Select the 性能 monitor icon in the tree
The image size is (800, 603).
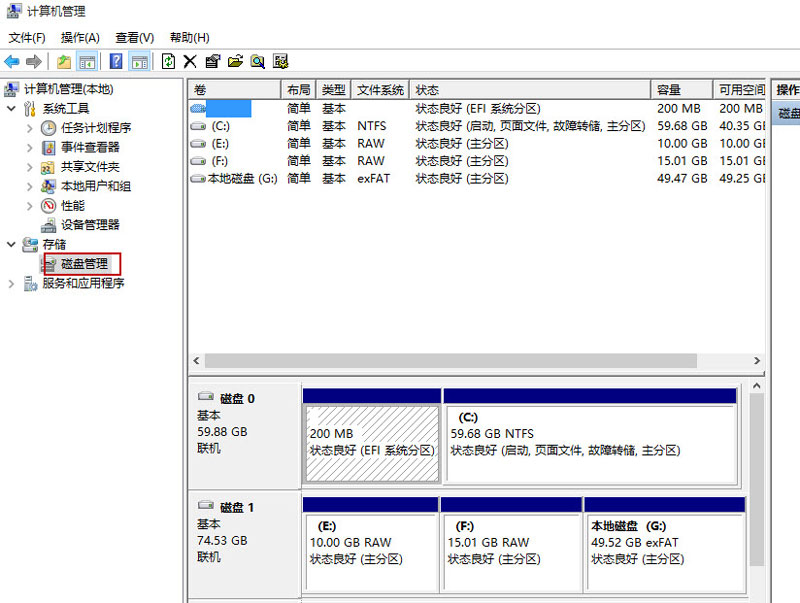(48, 206)
